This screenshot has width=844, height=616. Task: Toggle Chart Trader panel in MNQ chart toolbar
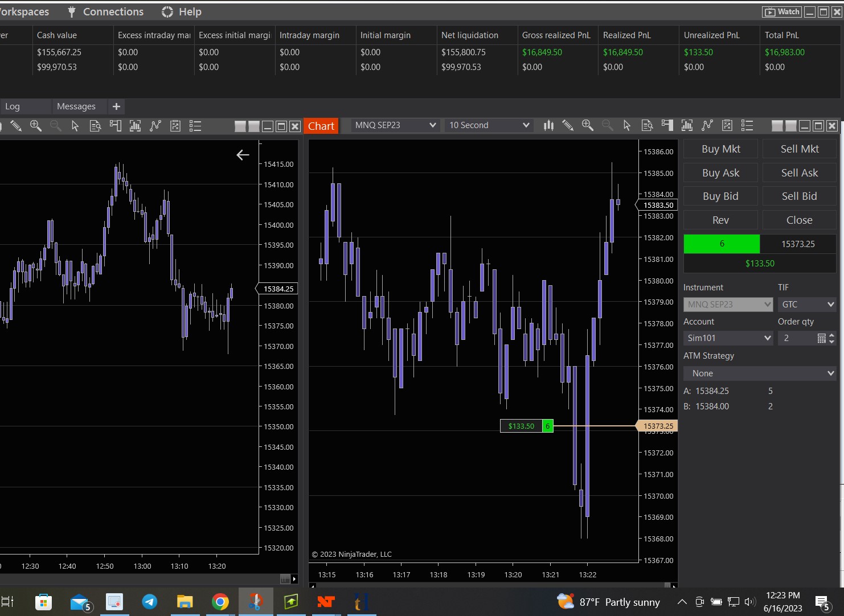tap(667, 125)
